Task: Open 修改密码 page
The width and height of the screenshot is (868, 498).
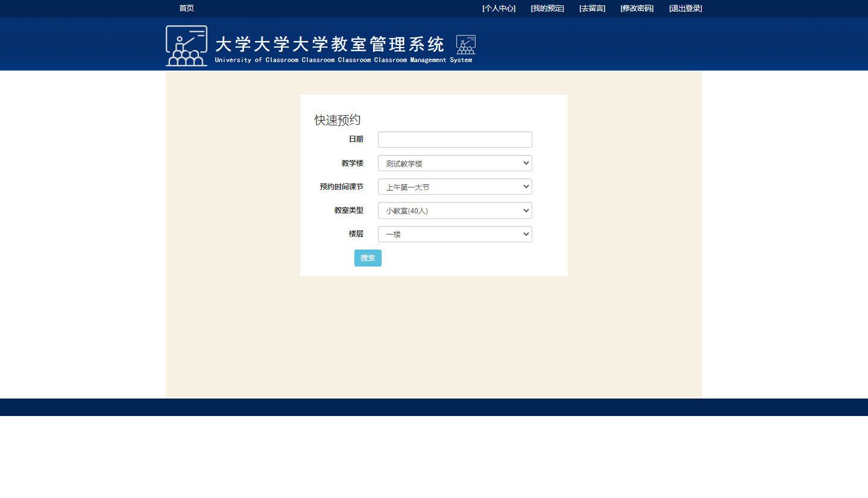Action: click(x=637, y=8)
